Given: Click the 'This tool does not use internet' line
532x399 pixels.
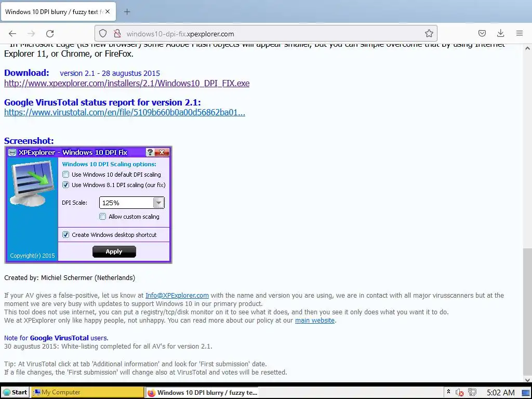Looking at the screenshot, I should (227, 312).
